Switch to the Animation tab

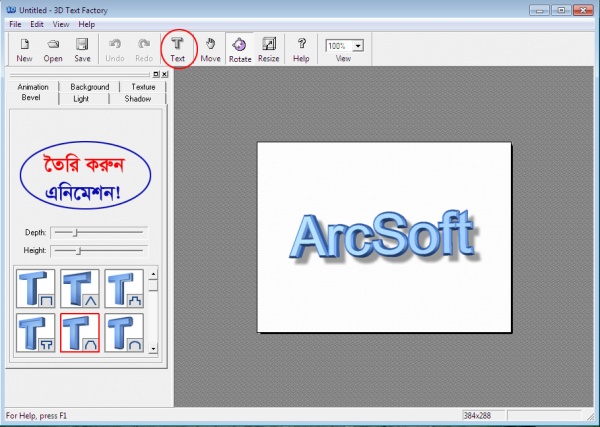[33, 87]
